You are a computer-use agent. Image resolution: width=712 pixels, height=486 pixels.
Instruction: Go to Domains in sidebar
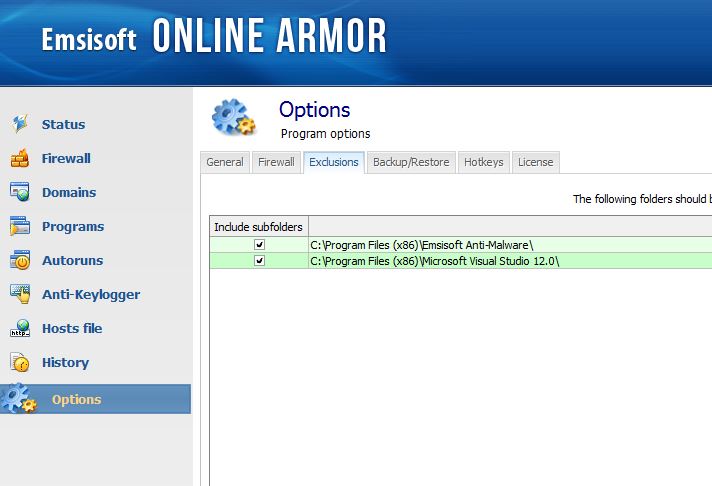(69, 193)
